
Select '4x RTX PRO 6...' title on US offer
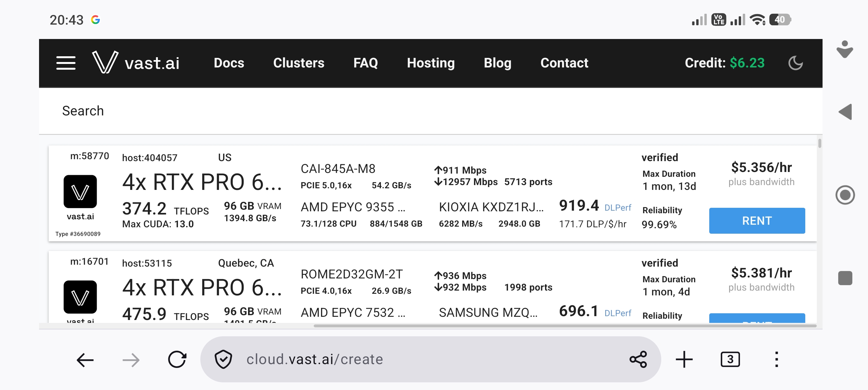202,182
